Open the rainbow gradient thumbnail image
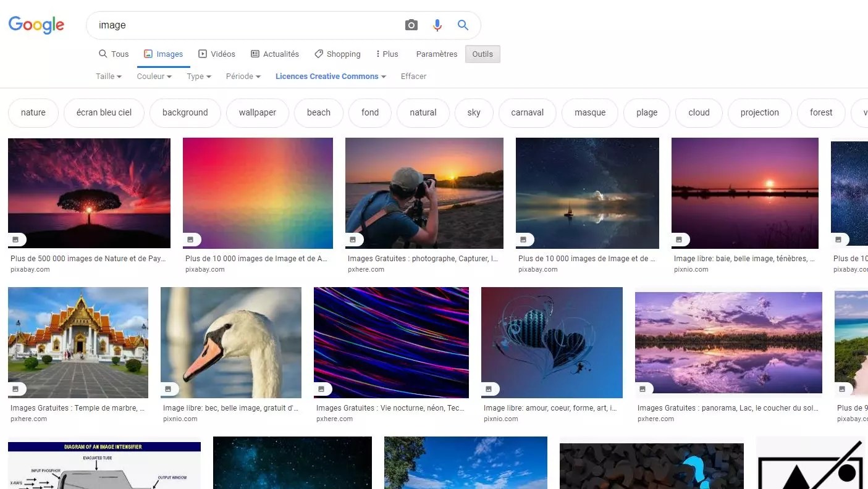The height and width of the screenshot is (489, 868). pos(258,193)
